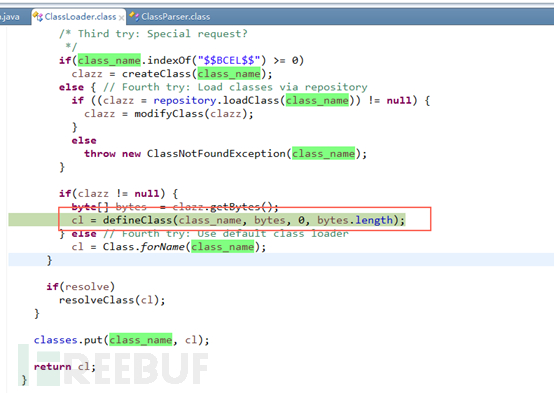Click the Class.forName method call
The width and height of the screenshot is (554, 393).
143,247
